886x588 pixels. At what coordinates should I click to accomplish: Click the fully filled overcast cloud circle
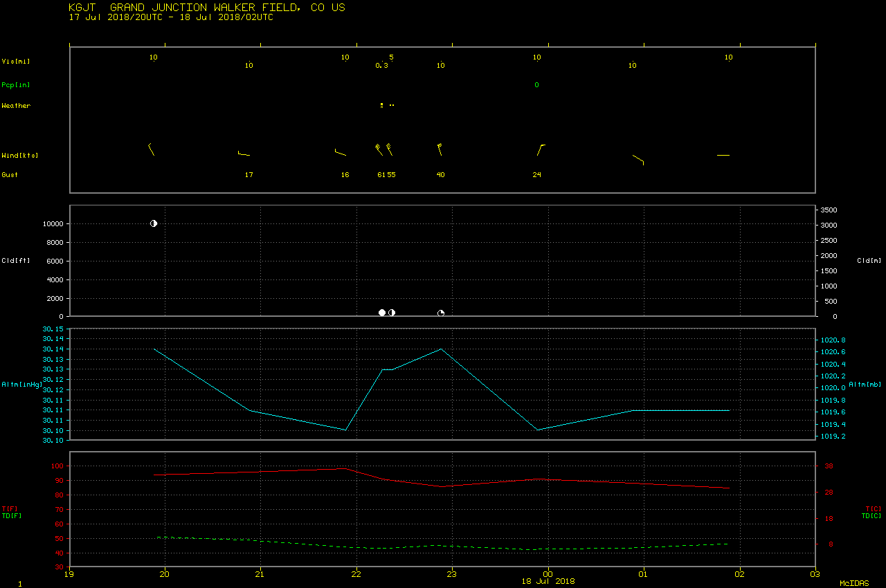click(382, 313)
